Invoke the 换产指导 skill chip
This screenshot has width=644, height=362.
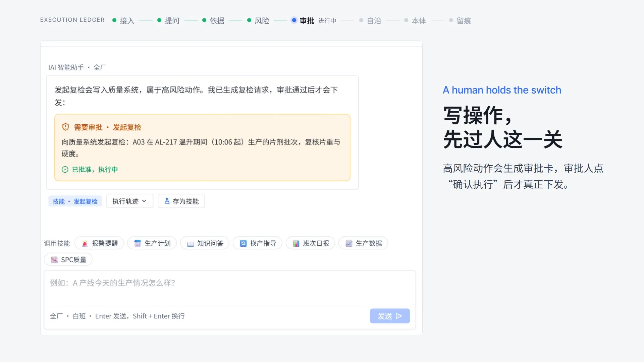click(258, 243)
